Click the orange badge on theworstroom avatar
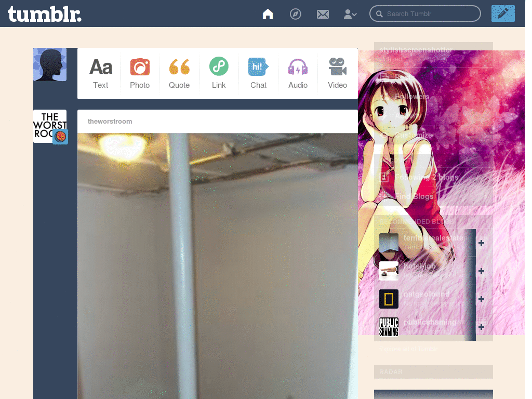Viewport: 532px width, 399px height. (x=60, y=137)
